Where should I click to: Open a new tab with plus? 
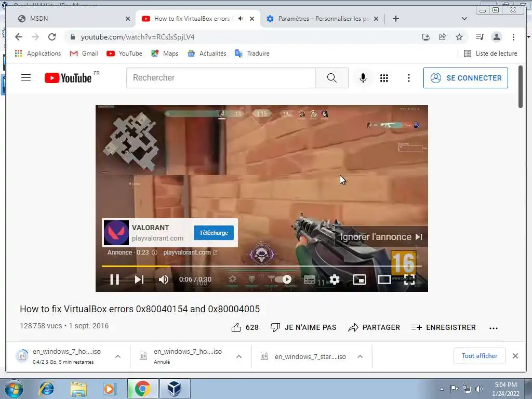click(x=395, y=19)
